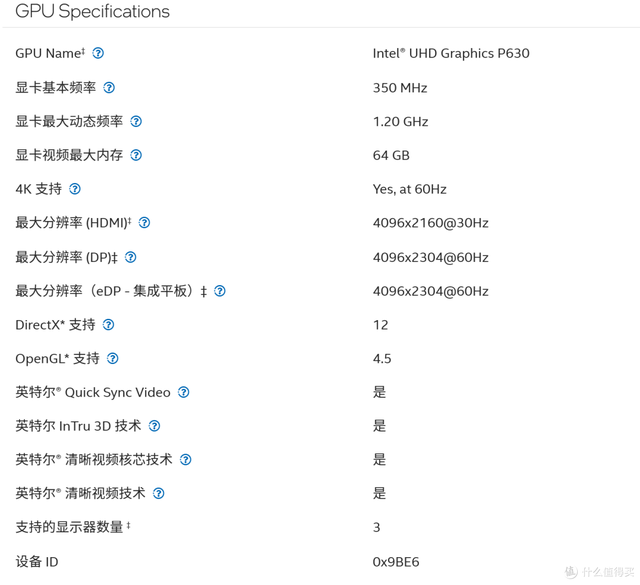Open help icon beside 英特尔 清晰视频技术
The image size is (640, 585).
coord(159,494)
